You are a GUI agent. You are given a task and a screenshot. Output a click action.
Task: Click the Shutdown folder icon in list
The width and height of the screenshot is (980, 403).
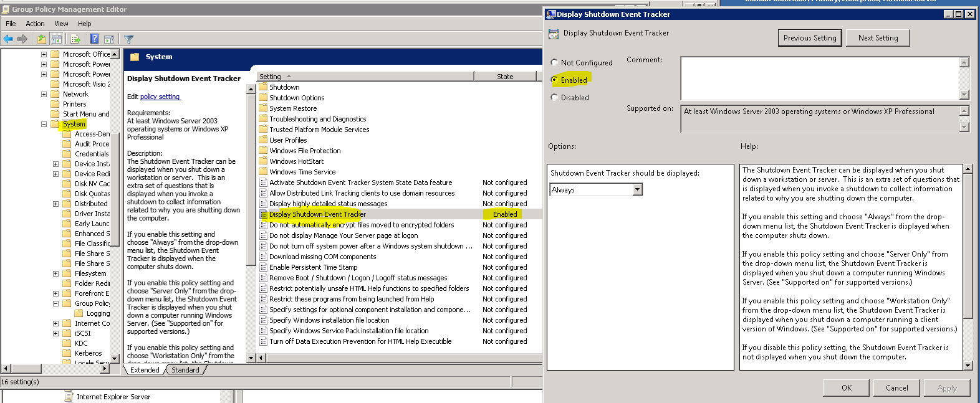(x=263, y=87)
